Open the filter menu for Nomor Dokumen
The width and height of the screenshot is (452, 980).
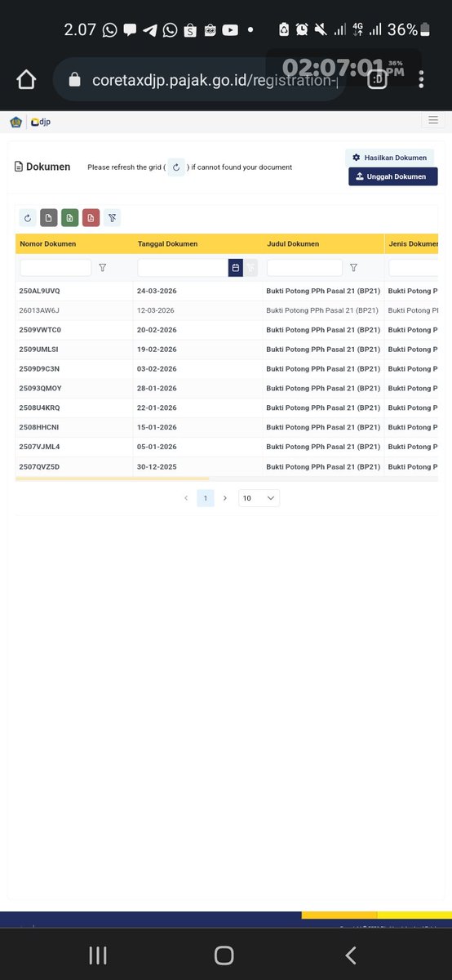click(x=102, y=268)
